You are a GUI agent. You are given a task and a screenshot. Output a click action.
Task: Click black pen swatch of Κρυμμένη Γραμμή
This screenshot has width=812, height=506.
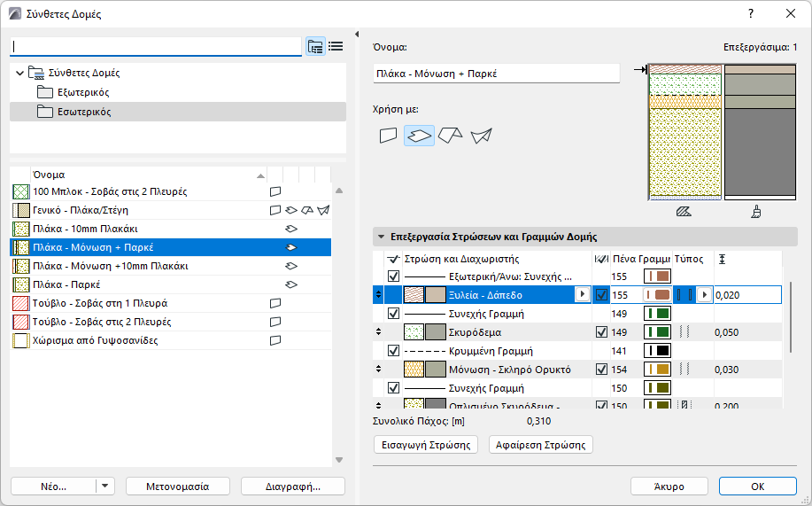658,351
